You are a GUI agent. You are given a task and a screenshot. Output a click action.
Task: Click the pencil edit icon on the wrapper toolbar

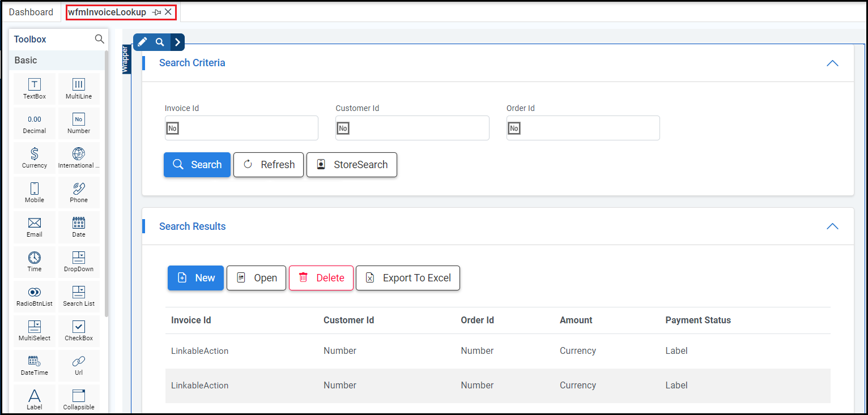tap(142, 42)
